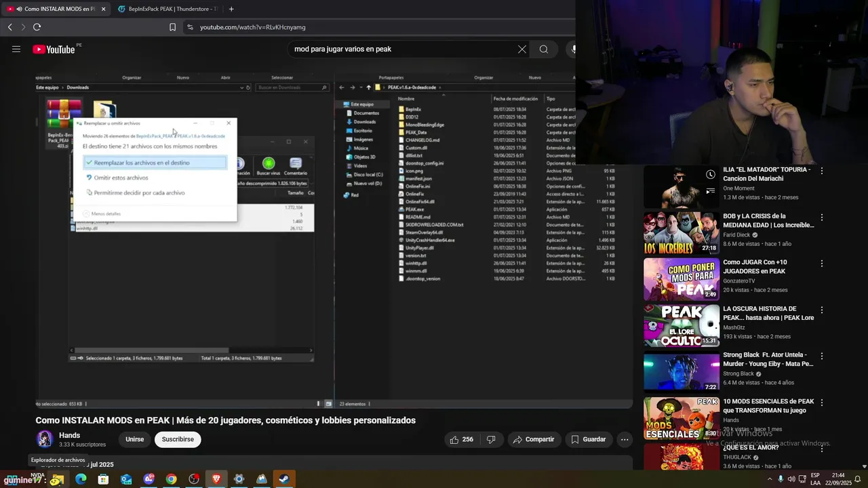
Task: Launch Microsoft Edge from the taskbar
Action: coord(81,479)
